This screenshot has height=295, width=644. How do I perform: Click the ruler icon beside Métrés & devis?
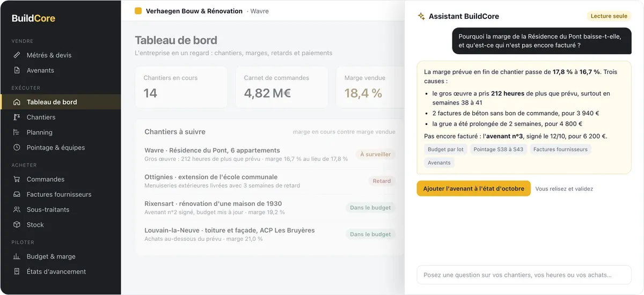(x=17, y=55)
